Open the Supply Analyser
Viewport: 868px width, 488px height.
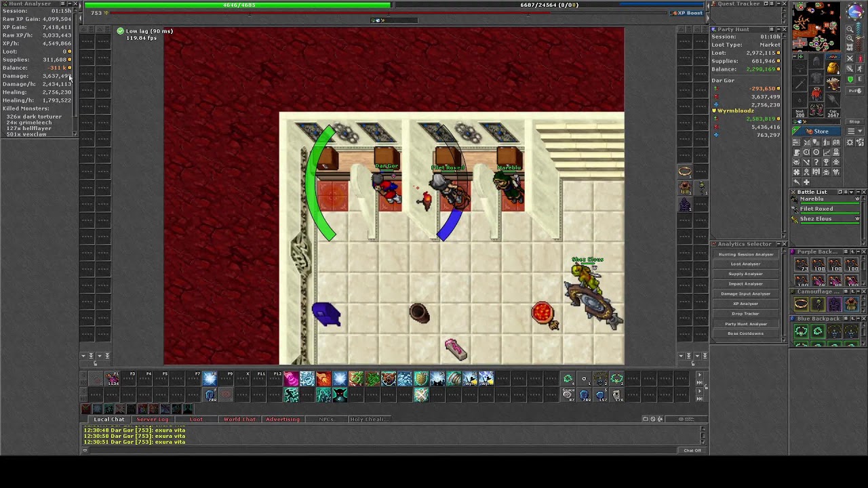pos(746,274)
